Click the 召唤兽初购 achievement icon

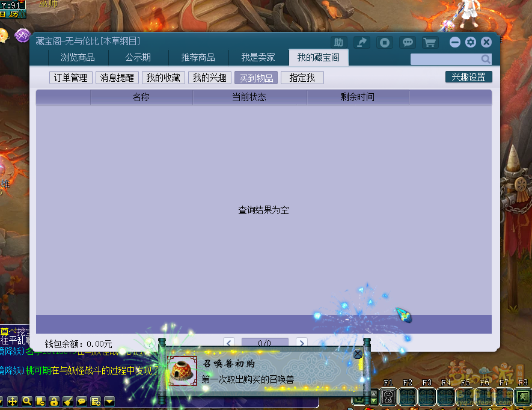coord(182,371)
